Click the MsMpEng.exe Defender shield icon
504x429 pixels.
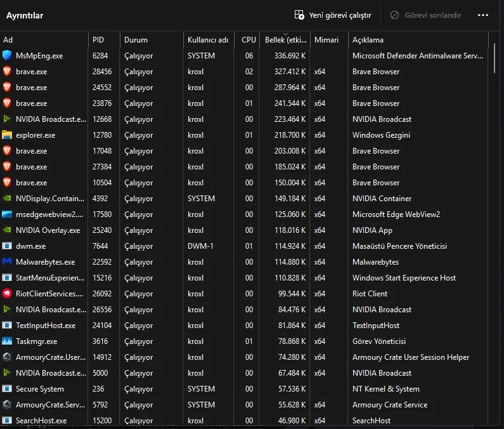point(7,55)
